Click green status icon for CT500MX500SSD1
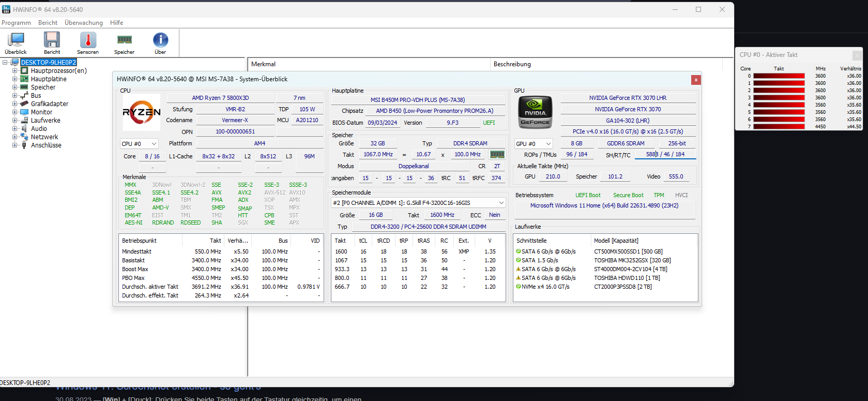 tap(519, 251)
